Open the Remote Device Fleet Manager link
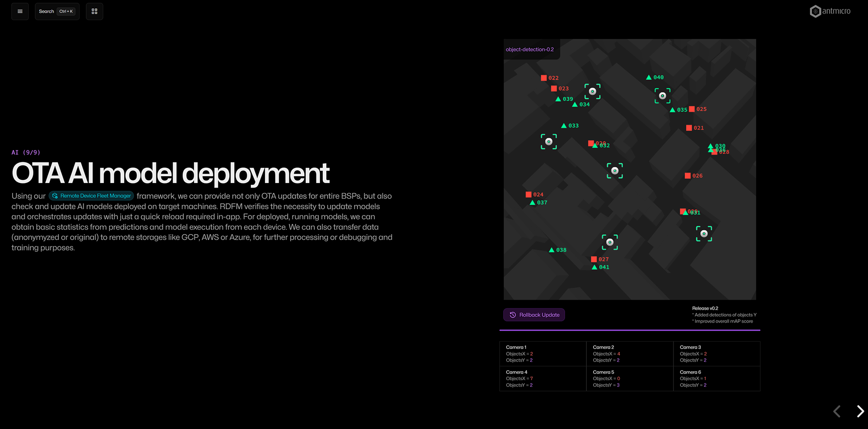The image size is (868, 429). pos(91,196)
